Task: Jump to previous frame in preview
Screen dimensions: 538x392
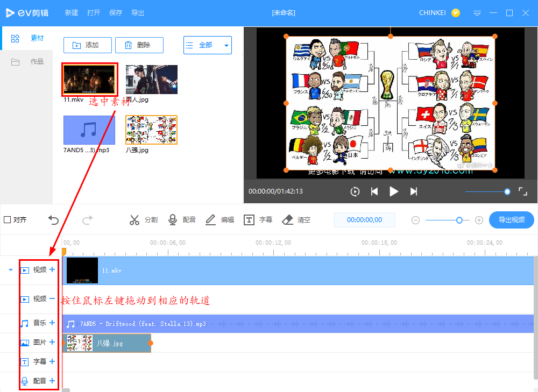Action: pos(374,191)
